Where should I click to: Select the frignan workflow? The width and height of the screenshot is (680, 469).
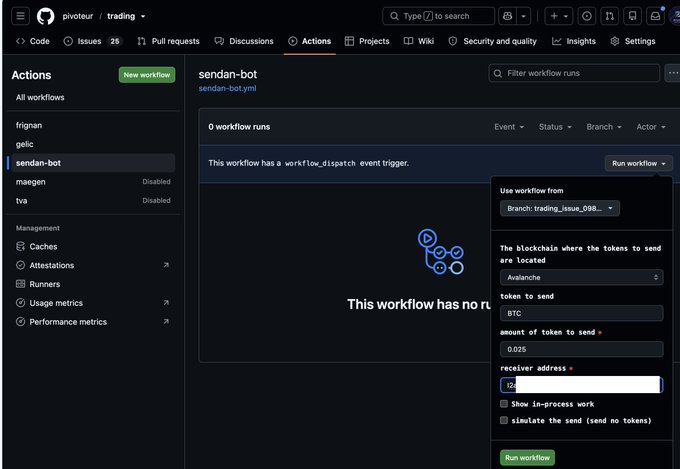click(93, 125)
